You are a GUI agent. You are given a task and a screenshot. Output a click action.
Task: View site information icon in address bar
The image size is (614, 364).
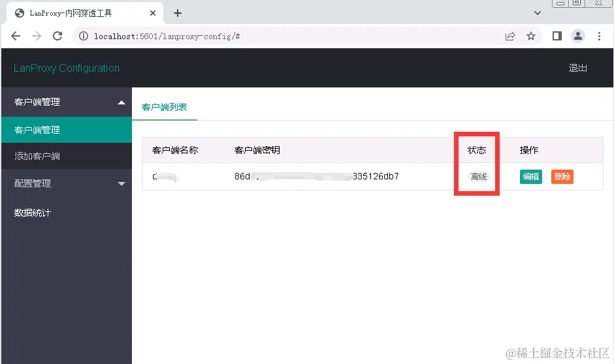pos(84,36)
